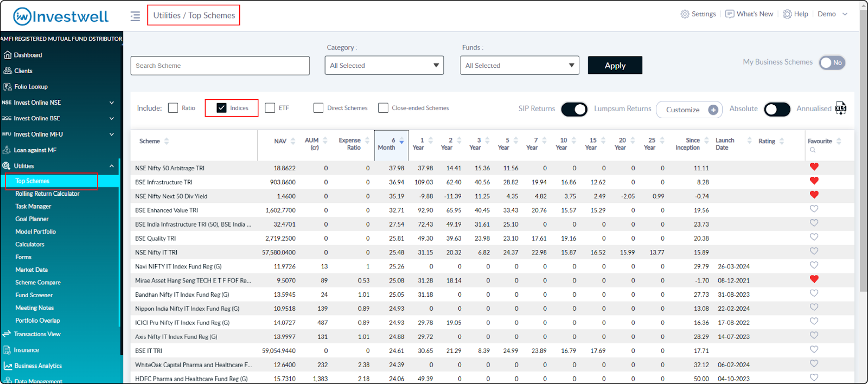
Task: Include Close-ended Schemes checkbox
Action: coord(383,108)
